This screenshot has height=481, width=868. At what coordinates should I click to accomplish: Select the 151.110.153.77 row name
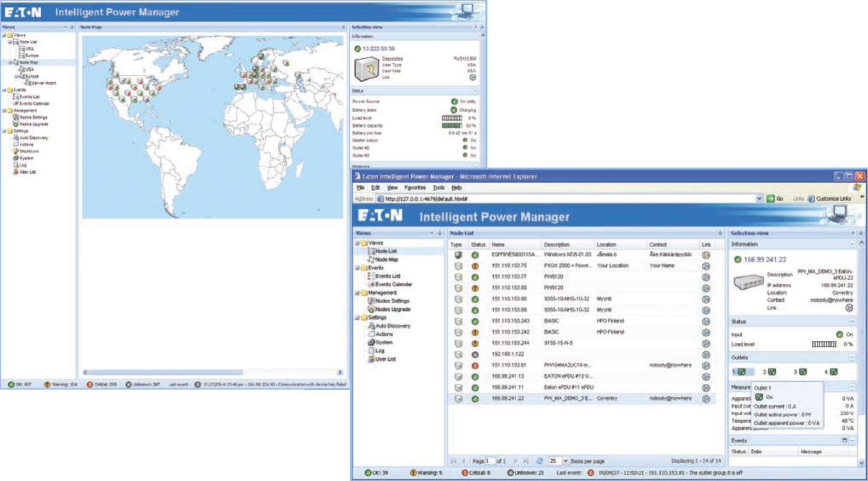tap(509, 277)
